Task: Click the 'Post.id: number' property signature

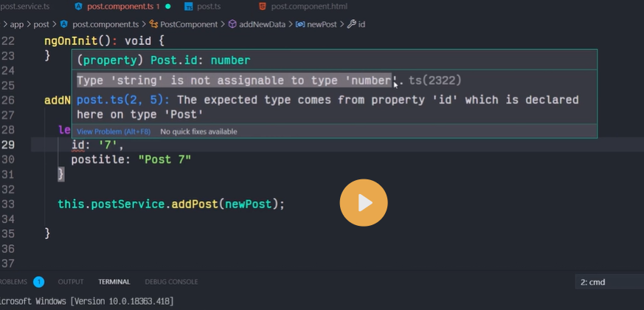Action: point(201,61)
